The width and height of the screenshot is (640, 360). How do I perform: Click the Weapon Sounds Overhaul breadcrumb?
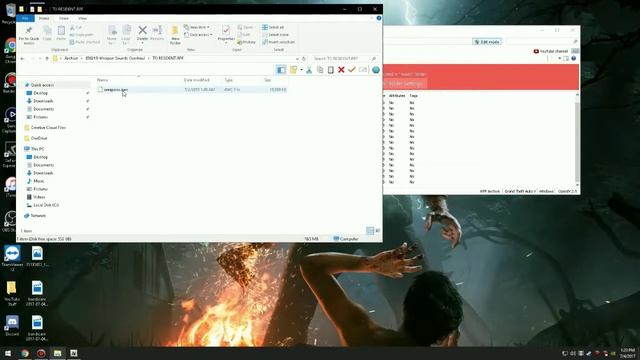(115, 58)
